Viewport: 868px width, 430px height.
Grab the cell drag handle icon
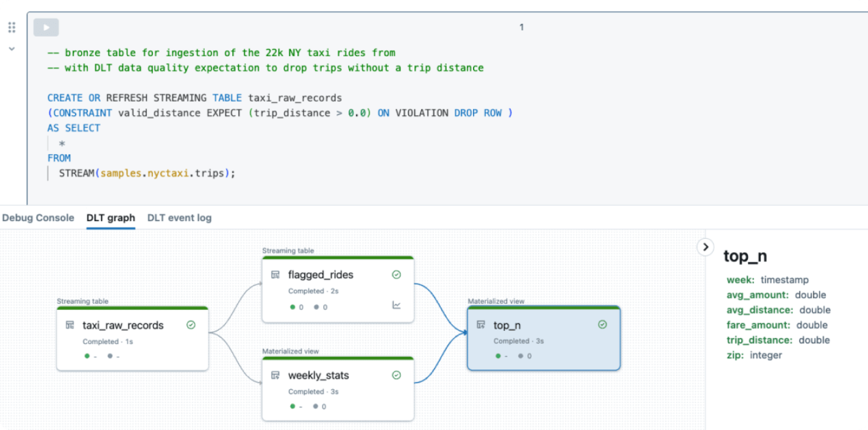pos(12,27)
